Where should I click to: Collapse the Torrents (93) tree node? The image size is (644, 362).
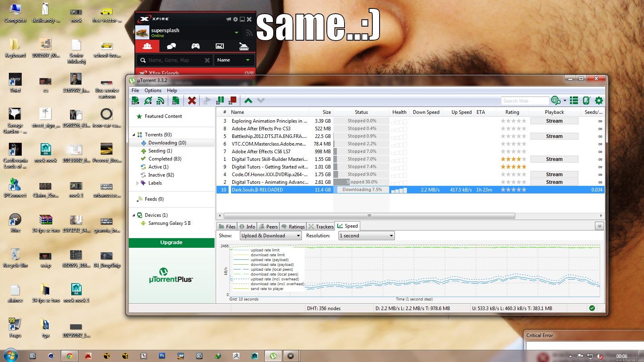pyautogui.click(x=134, y=135)
